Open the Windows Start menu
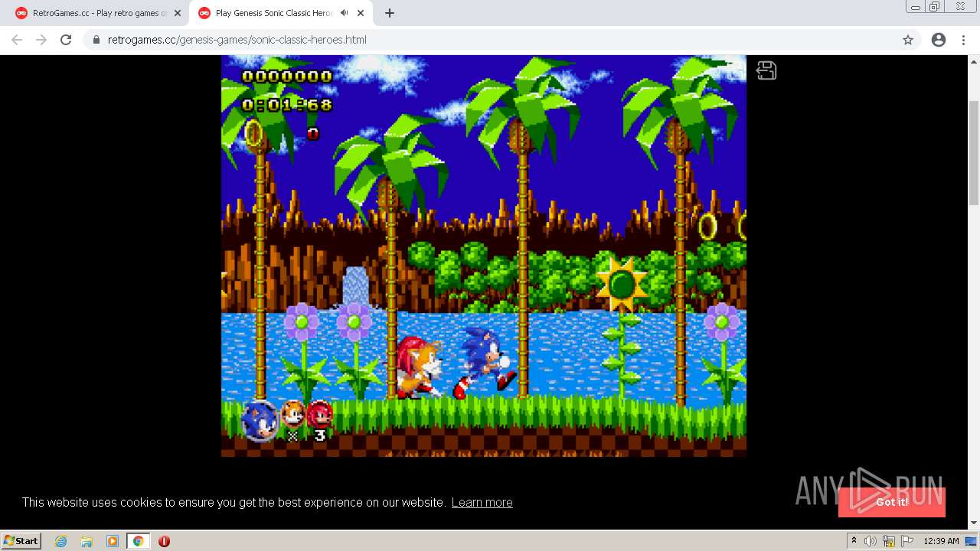The height and width of the screenshot is (551, 980). (x=21, y=540)
